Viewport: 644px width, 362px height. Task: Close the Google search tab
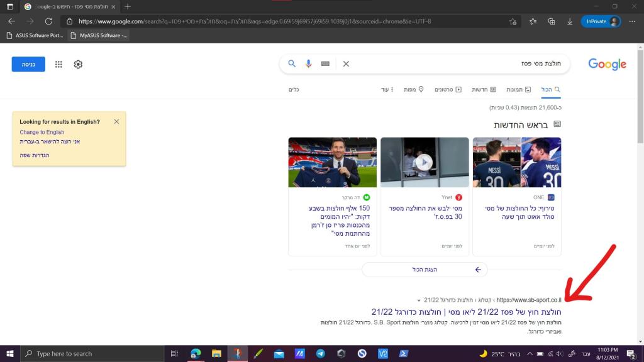point(113,6)
